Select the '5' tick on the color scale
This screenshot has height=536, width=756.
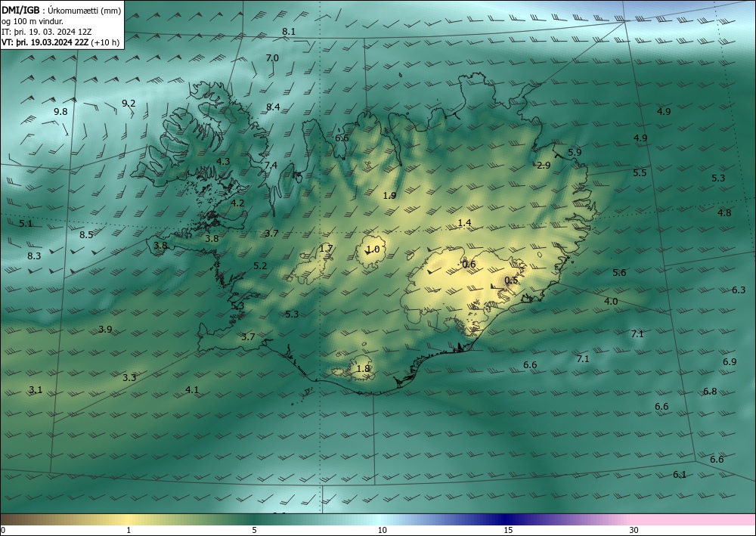click(255, 530)
